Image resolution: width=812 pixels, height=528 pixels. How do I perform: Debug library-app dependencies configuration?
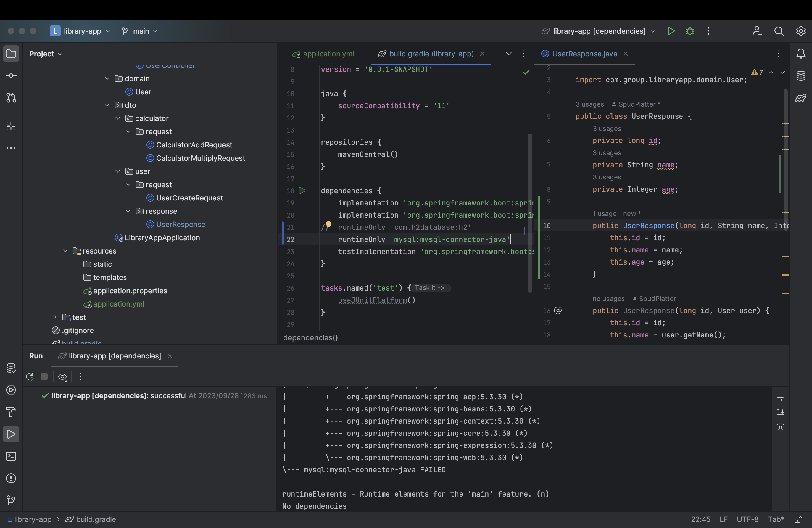point(690,31)
